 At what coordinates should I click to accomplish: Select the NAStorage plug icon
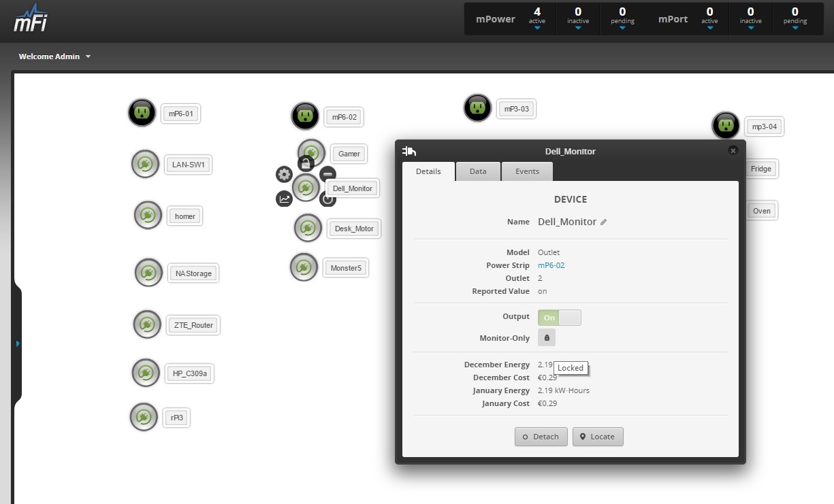148,273
